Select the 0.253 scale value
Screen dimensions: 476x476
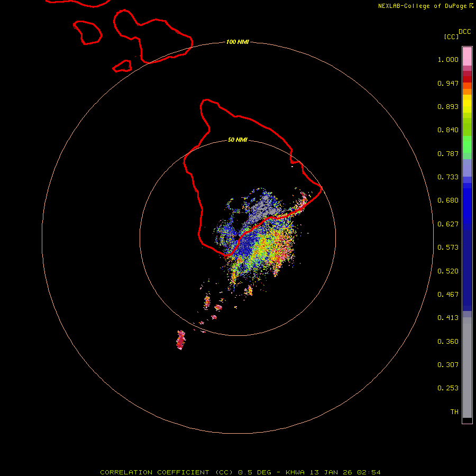click(448, 388)
